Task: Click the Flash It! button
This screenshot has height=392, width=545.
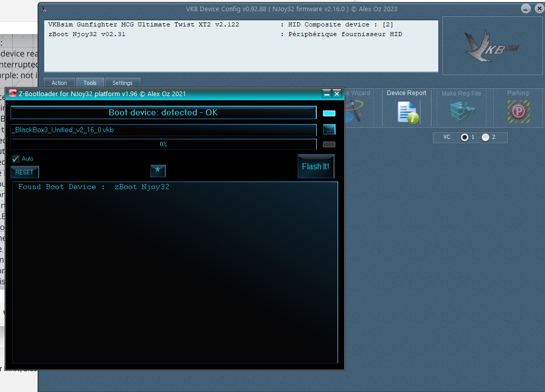Action: click(x=316, y=166)
